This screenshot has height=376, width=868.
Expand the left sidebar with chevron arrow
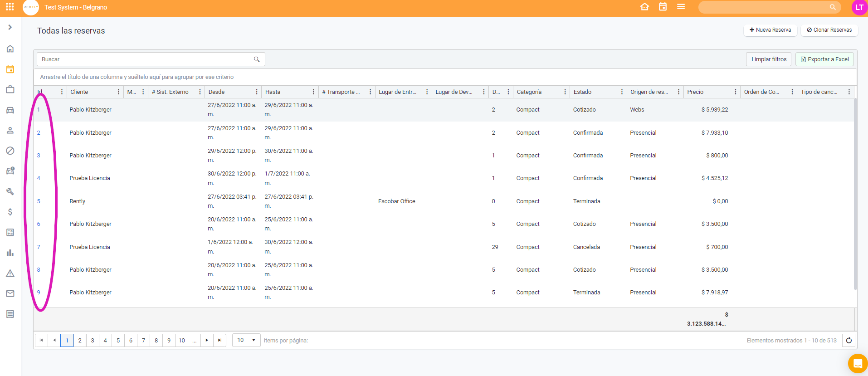click(10, 27)
